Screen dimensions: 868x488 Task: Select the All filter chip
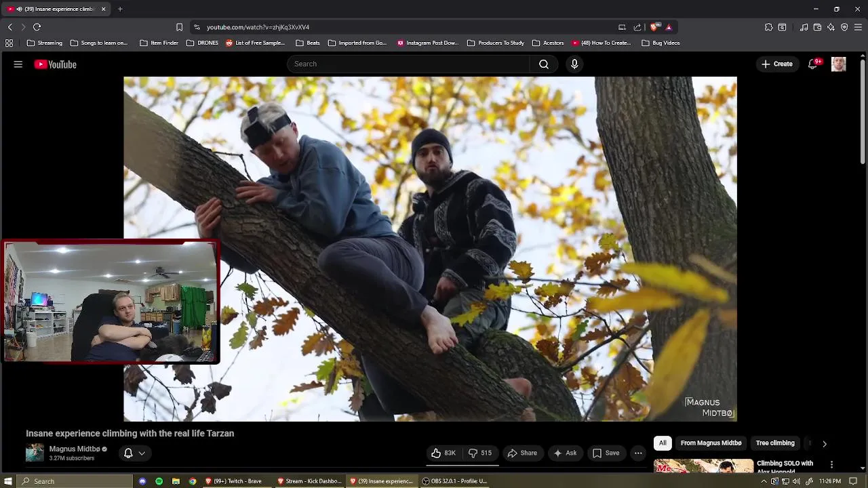(x=663, y=443)
